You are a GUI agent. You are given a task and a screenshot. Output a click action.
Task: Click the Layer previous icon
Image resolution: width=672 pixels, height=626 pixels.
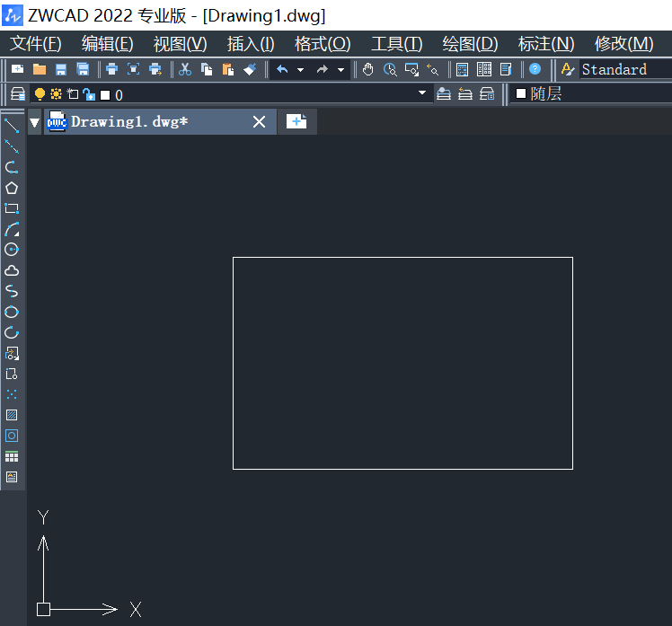pyautogui.click(x=465, y=93)
